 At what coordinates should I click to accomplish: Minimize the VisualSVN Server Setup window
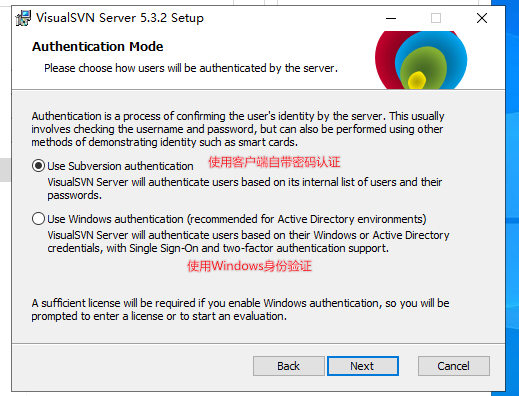tap(391, 18)
